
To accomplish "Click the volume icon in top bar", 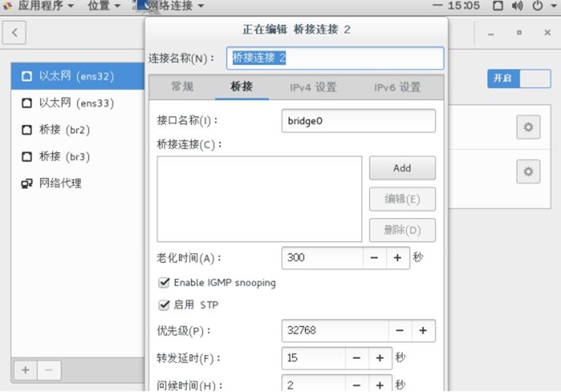I will (x=518, y=6).
